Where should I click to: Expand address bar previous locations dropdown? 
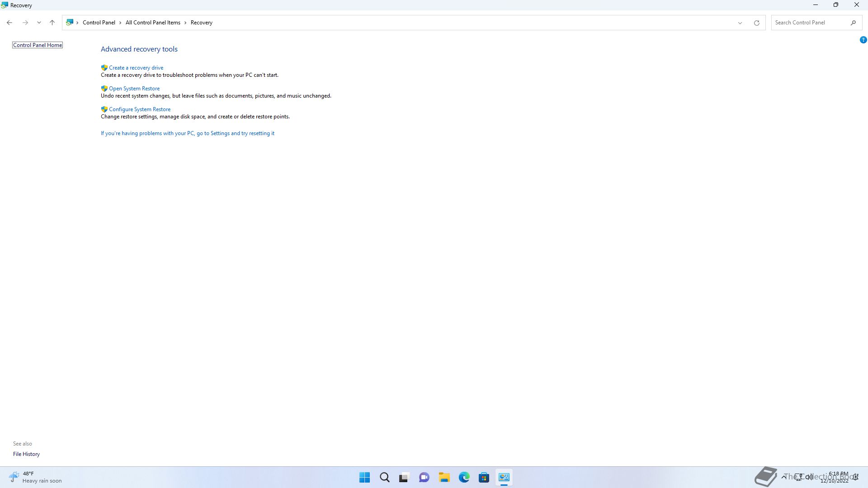pyautogui.click(x=740, y=23)
